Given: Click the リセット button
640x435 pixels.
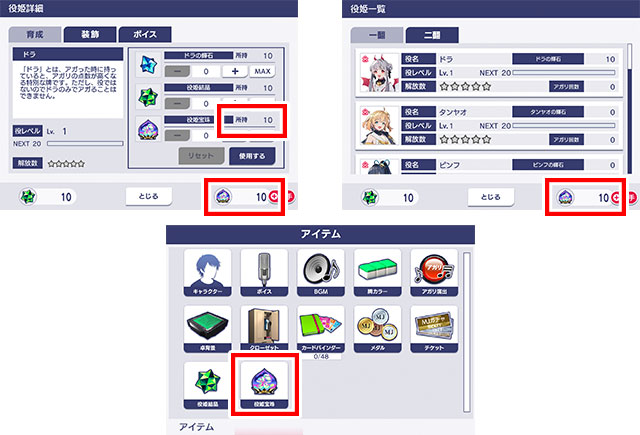Looking at the screenshot, I should pyautogui.click(x=201, y=156).
